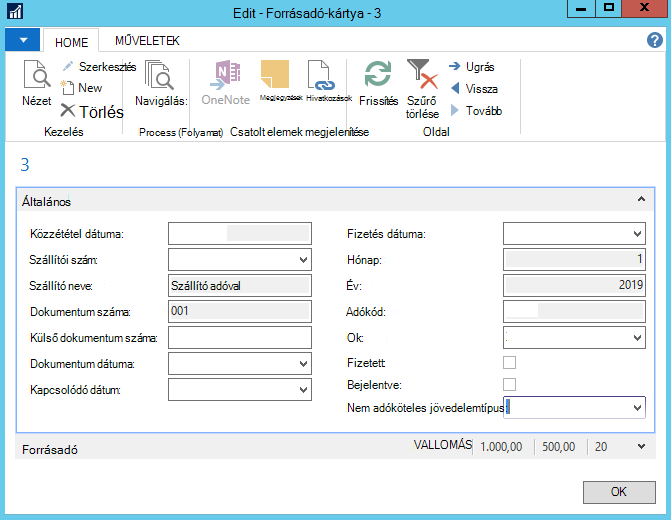Image resolution: width=671 pixels, height=520 pixels.
Task: Close the Forrásadó-kártya window
Action: click(644, 9)
